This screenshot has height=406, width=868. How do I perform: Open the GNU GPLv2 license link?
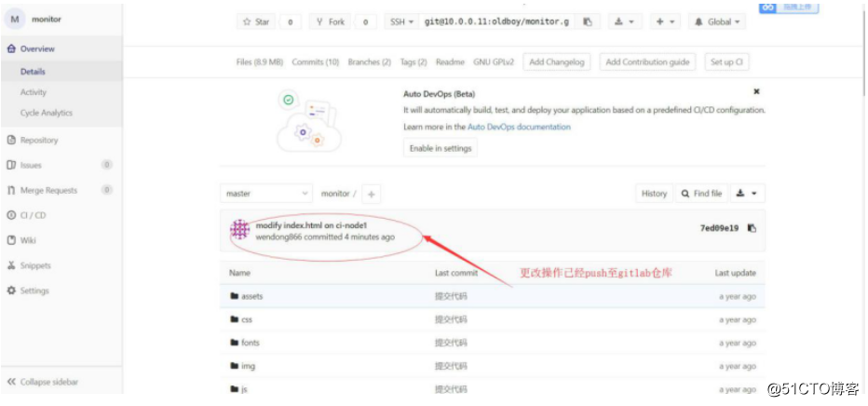tap(494, 62)
